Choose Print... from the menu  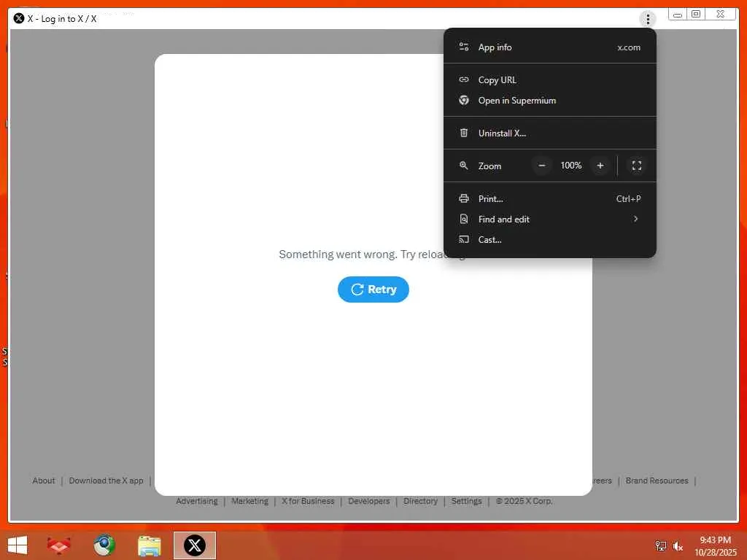click(550, 199)
